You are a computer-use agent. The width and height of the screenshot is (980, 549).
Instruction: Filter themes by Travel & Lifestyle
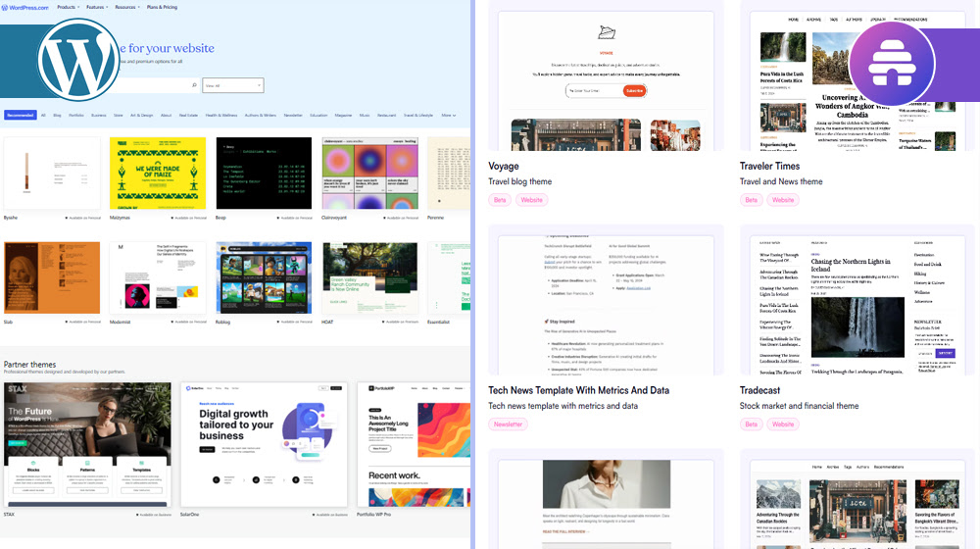418,115
